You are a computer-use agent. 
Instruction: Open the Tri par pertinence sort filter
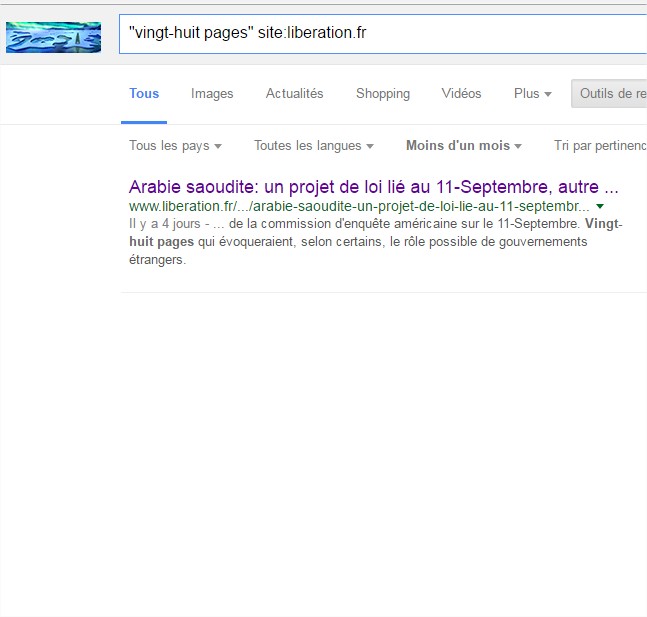click(600, 146)
